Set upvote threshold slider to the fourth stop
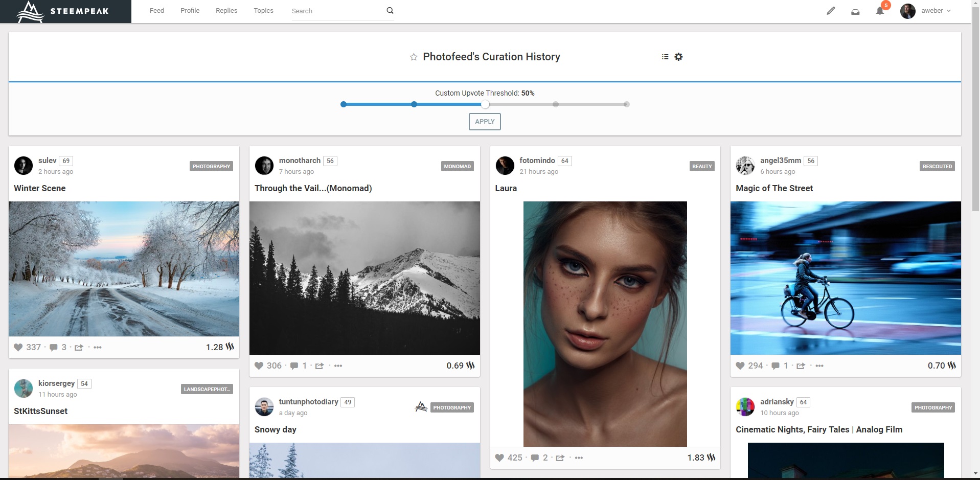This screenshot has height=480, width=980. point(556,104)
